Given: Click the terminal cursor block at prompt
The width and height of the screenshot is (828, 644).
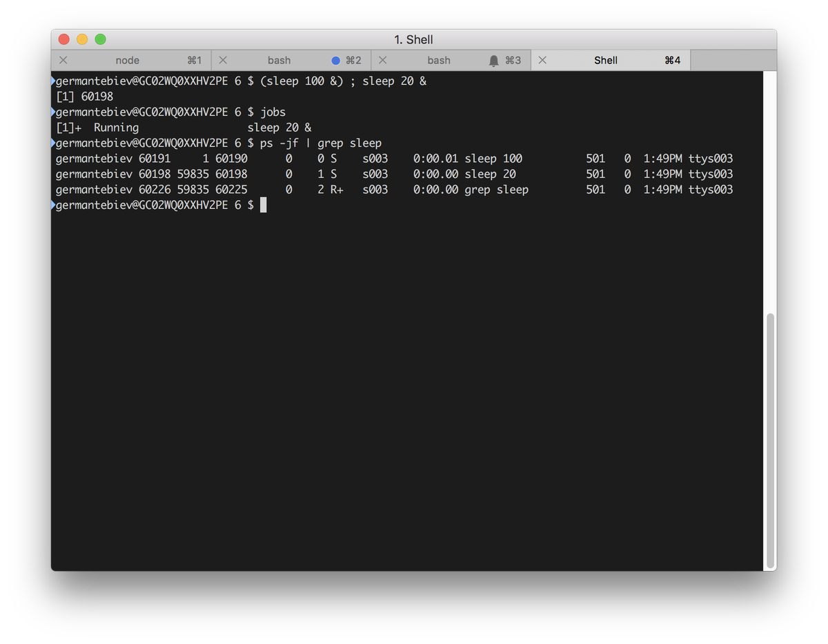Looking at the screenshot, I should (263, 205).
